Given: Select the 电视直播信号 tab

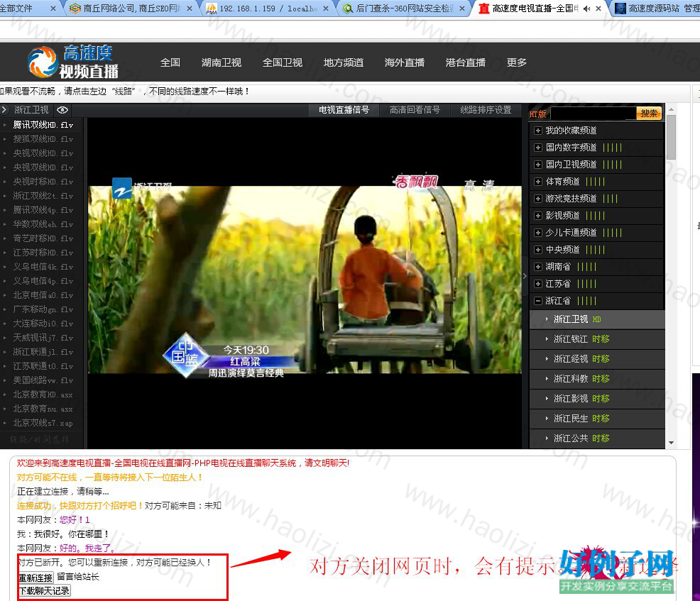Looking at the screenshot, I should tap(344, 110).
